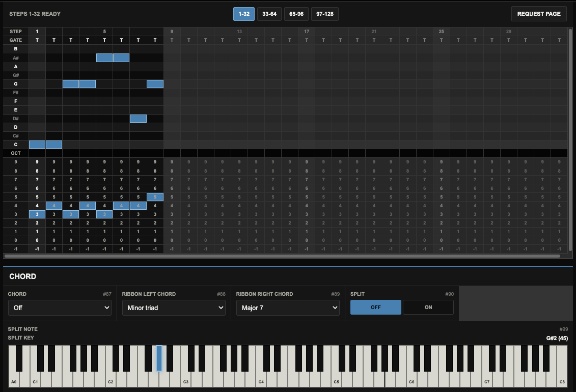576x392 pixels.
Task: Click the REQUEST PAGE button
Action: [539, 14]
